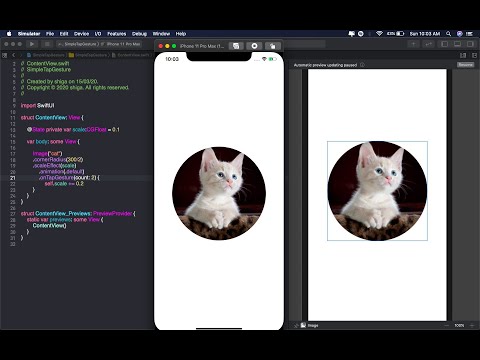Open the Simulator menu in menu bar
The width and height of the screenshot is (480, 360).
coord(29,34)
